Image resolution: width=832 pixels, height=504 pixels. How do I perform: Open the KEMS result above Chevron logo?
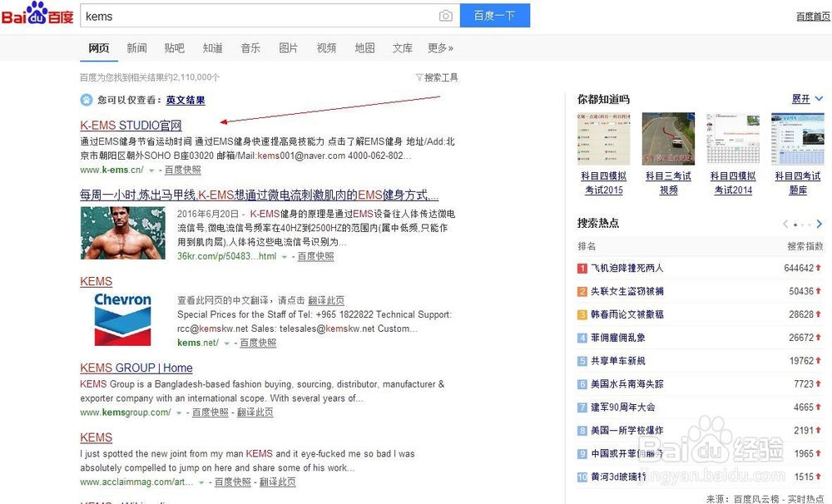click(x=96, y=281)
